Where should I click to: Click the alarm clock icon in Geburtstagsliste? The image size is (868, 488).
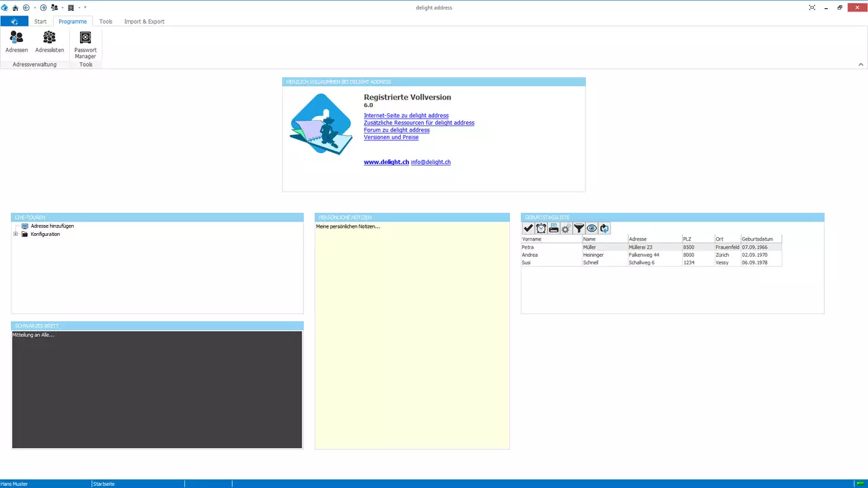(541, 228)
